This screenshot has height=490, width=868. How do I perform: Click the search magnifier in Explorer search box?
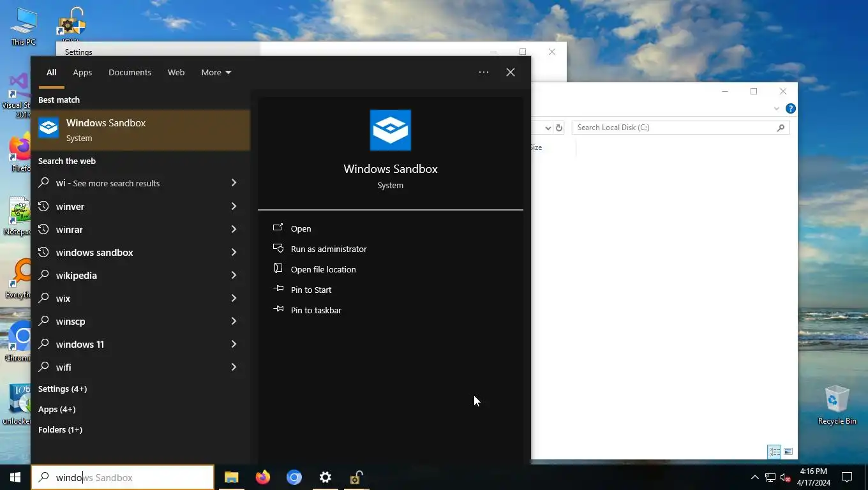pyautogui.click(x=781, y=128)
